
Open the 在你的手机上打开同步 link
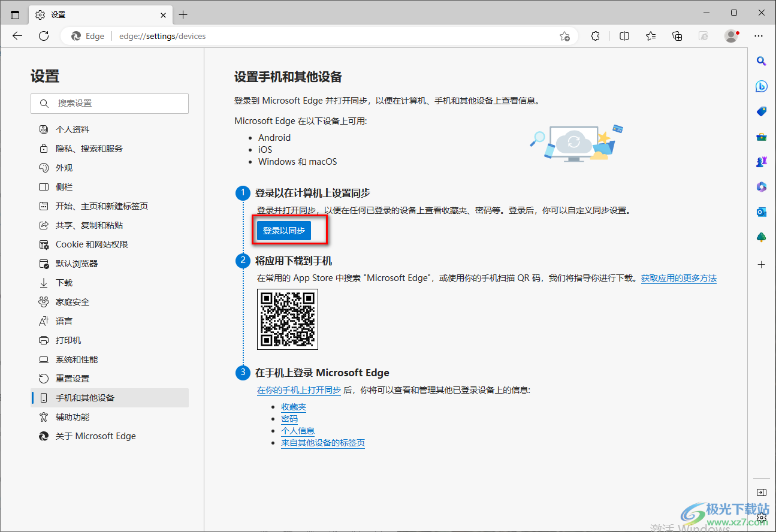[299, 390]
